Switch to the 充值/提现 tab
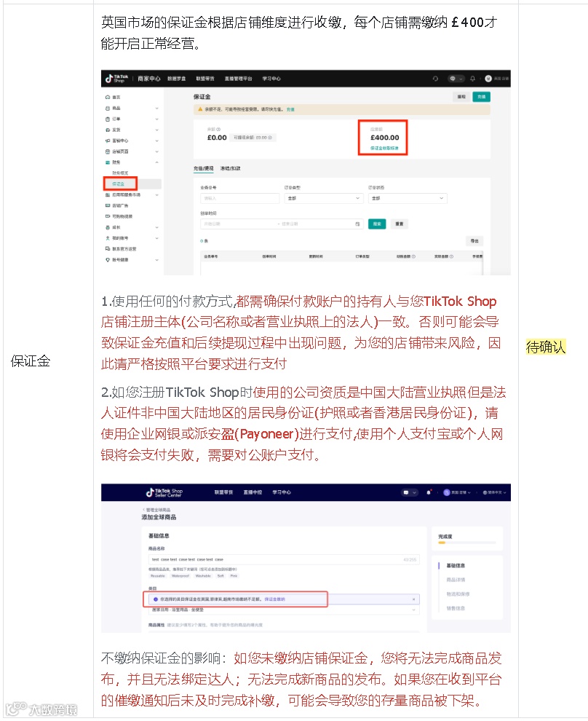Viewport: 588px width, 721px height. (x=204, y=168)
